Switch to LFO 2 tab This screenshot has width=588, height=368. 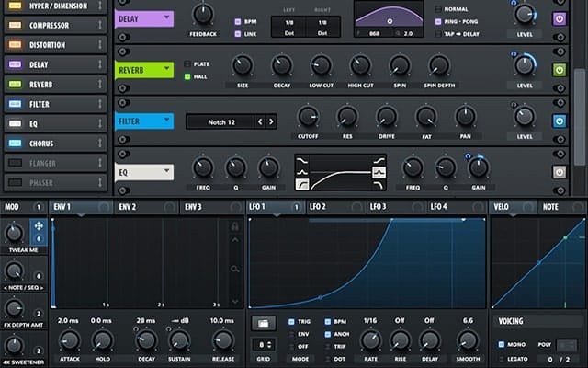click(336, 207)
